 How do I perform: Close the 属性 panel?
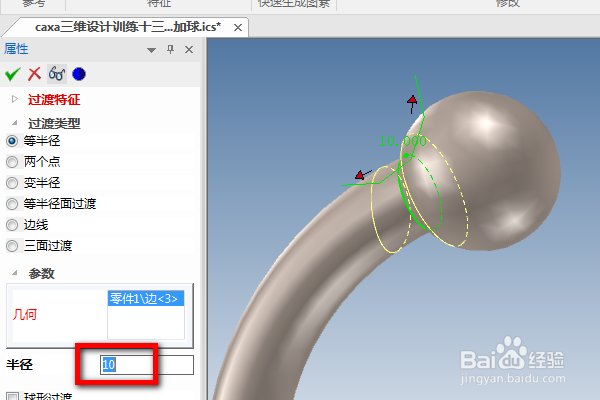[x=189, y=49]
